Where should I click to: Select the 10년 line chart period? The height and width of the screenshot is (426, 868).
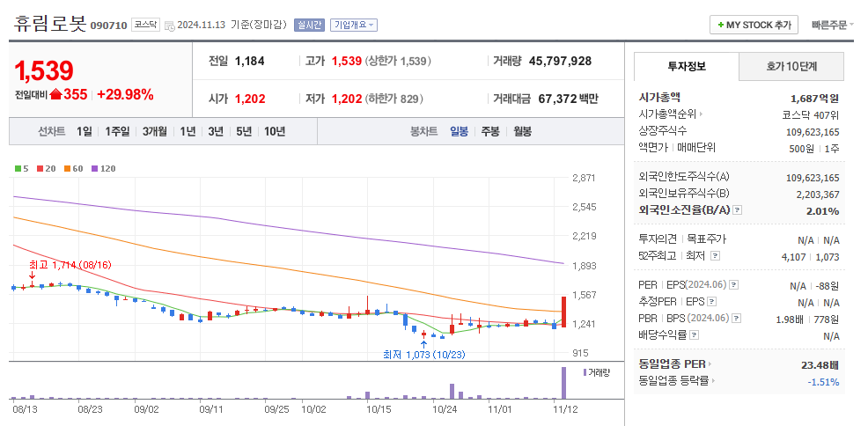click(275, 132)
